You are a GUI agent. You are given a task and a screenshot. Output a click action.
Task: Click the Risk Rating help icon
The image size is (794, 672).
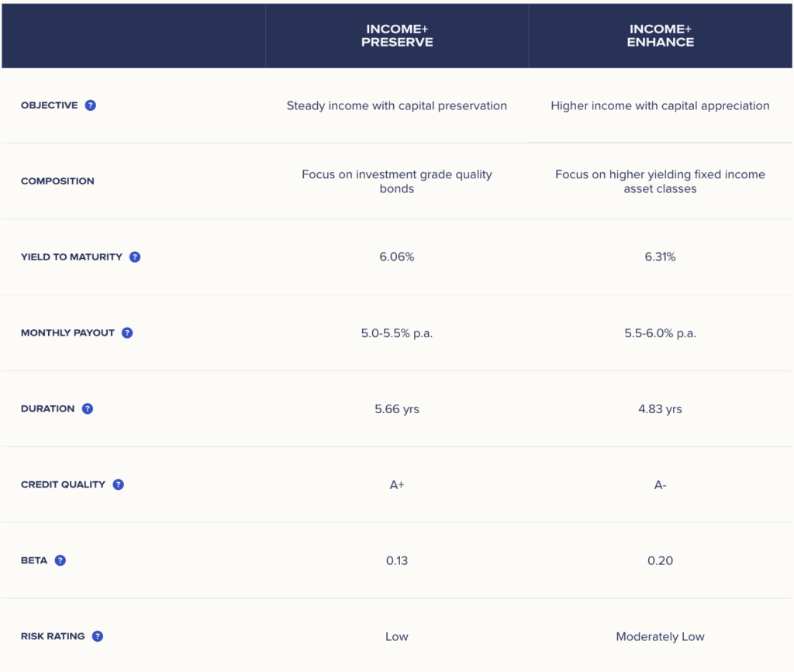(98, 636)
